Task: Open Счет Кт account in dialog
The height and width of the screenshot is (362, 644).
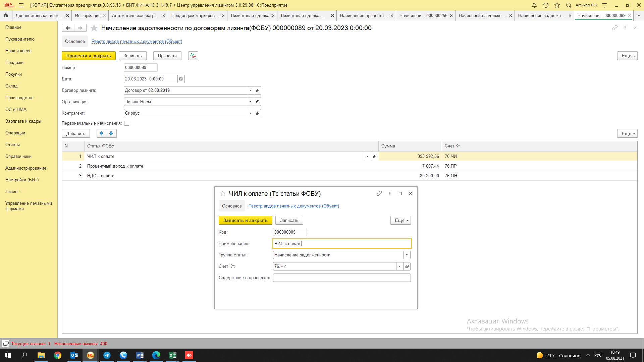Action: (407, 266)
